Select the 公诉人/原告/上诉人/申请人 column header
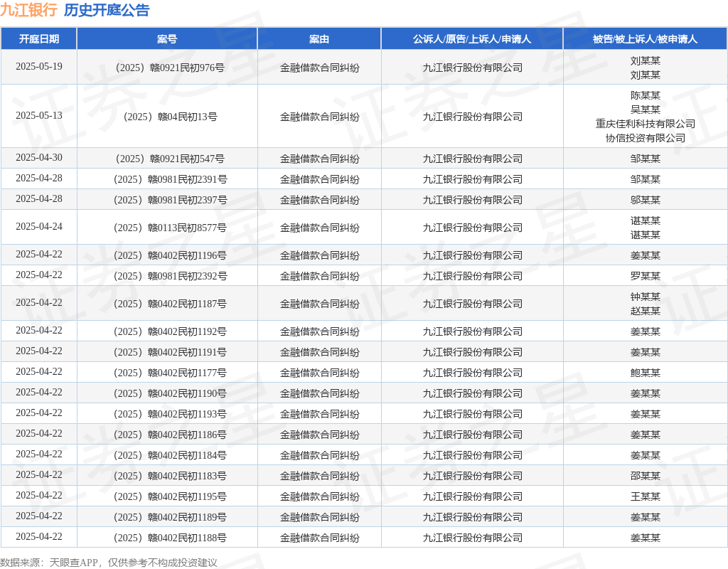This screenshot has width=728, height=569. click(x=472, y=39)
